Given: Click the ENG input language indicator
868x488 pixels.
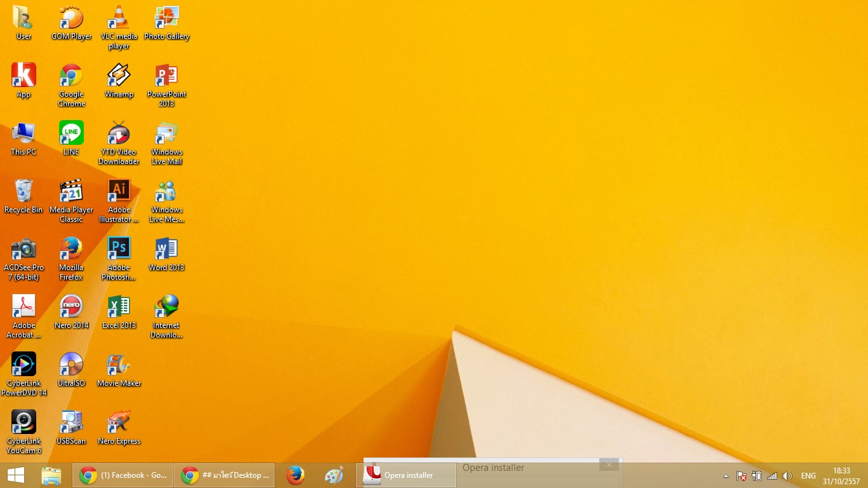Looking at the screenshot, I should click(808, 476).
